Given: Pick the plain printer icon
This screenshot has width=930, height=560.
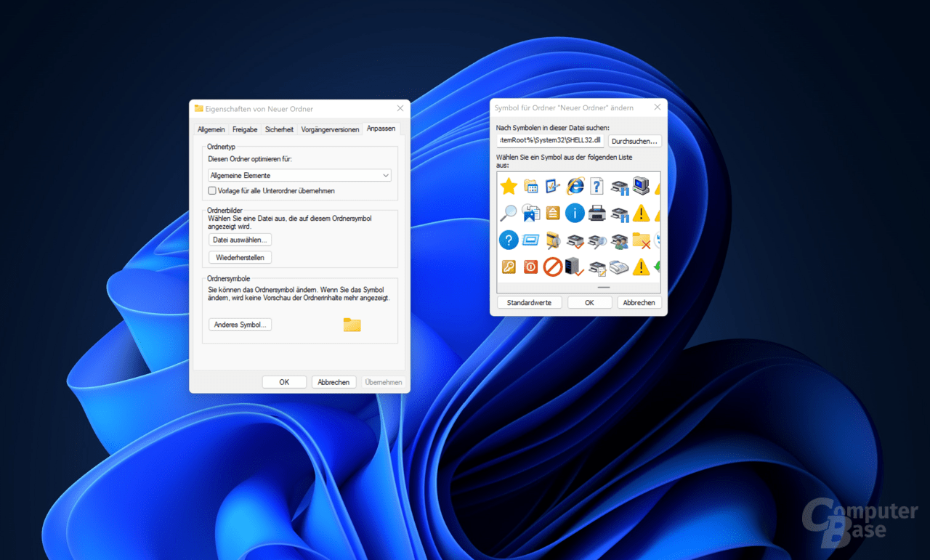Looking at the screenshot, I should (597, 213).
